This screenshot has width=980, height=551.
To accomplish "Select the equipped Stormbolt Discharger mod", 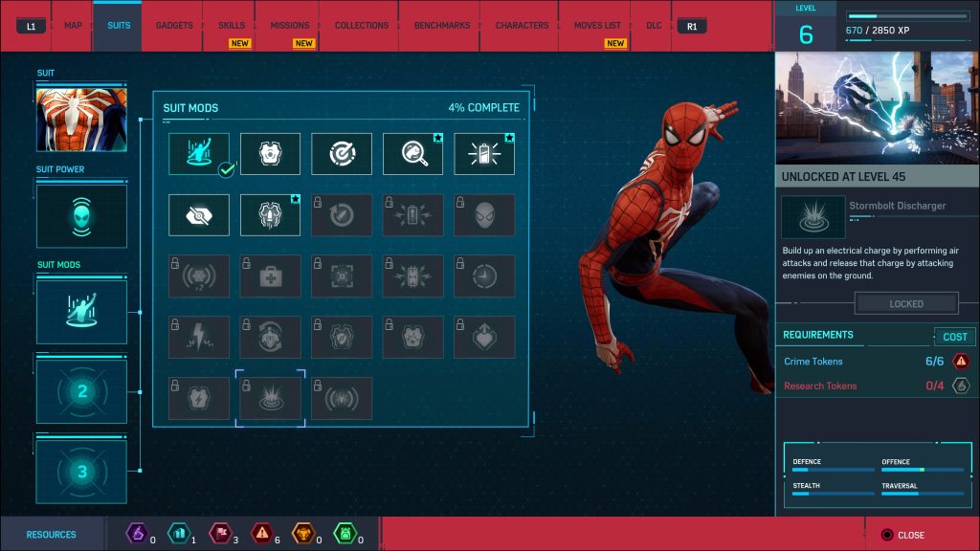I will pyautogui.click(x=198, y=153).
